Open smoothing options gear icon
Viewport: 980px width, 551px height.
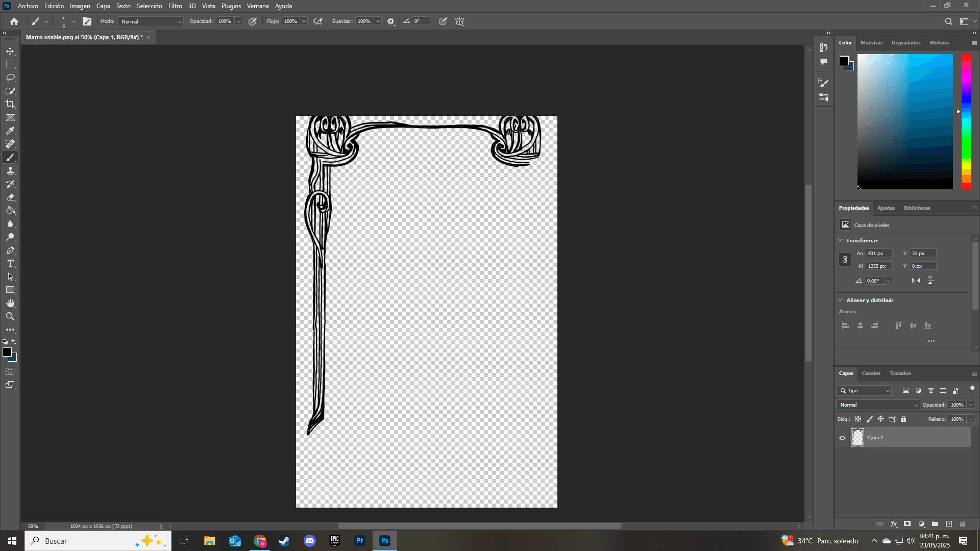click(391, 21)
